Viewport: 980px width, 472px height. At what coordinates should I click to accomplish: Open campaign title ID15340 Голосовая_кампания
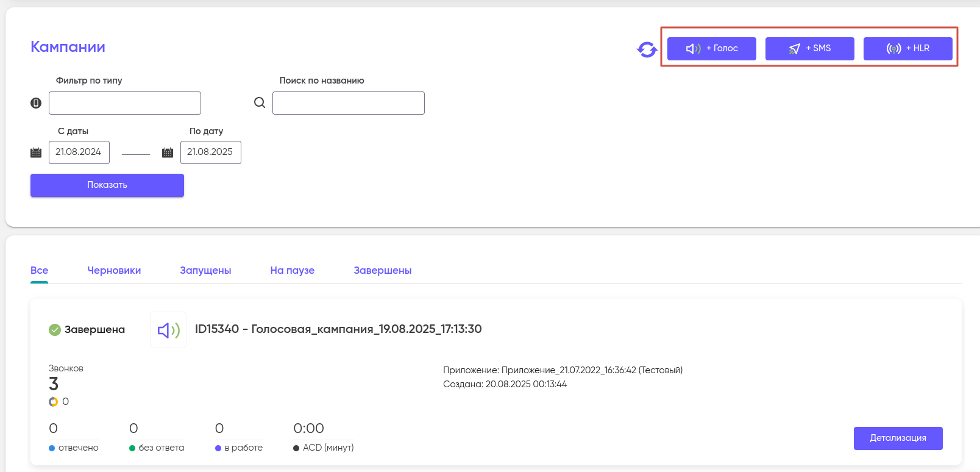click(338, 329)
